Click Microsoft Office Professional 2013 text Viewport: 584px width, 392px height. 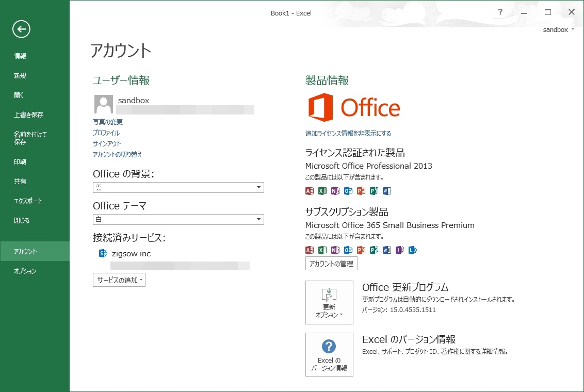[369, 166]
